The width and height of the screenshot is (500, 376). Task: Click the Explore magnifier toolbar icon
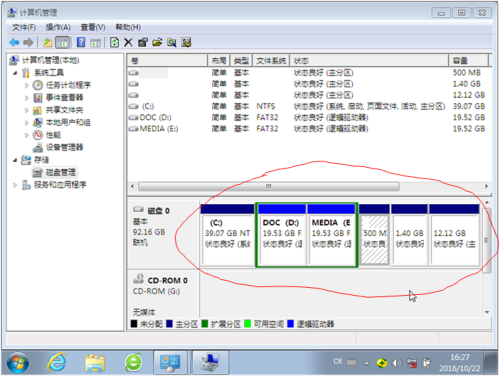(172, 42)
